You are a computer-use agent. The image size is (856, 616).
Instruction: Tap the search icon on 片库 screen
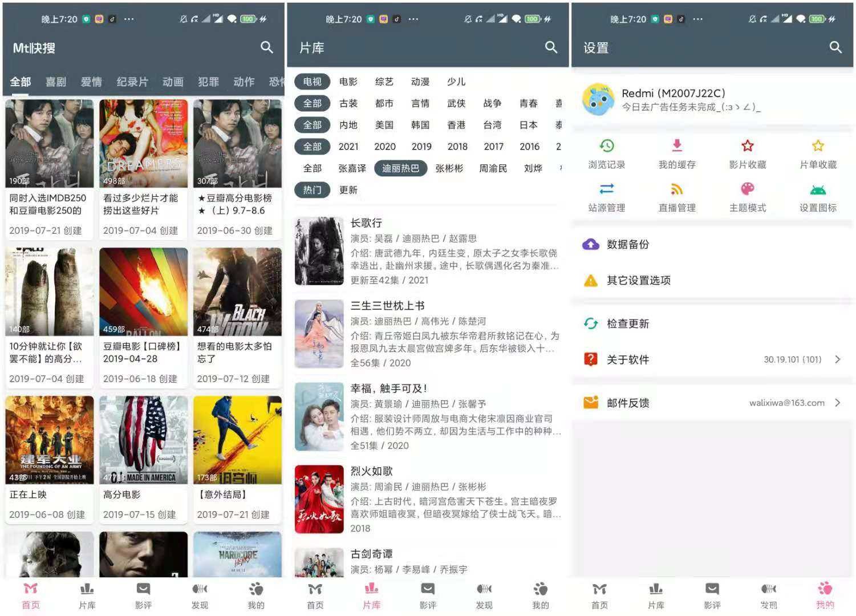(551, 47)
